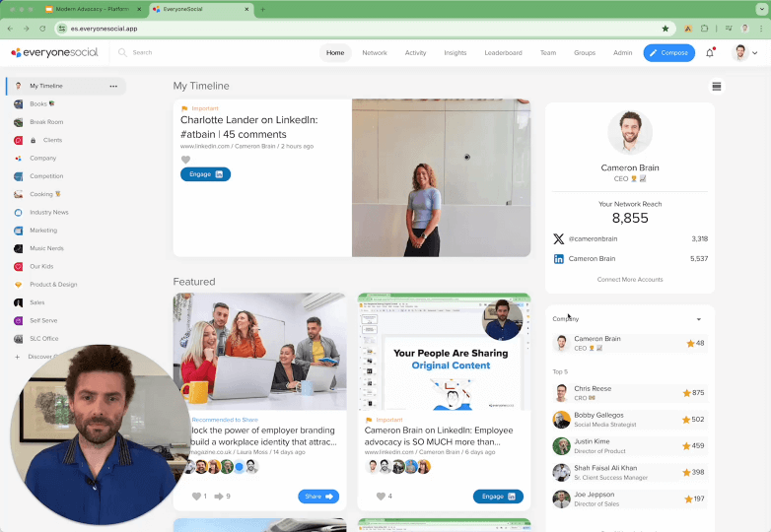
Task: Like the employee advocacy post
Action: 381,497
